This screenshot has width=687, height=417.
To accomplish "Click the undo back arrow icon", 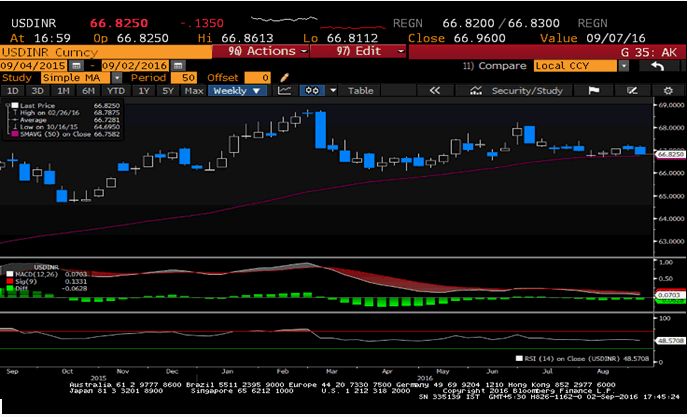I will coord(658,66).
